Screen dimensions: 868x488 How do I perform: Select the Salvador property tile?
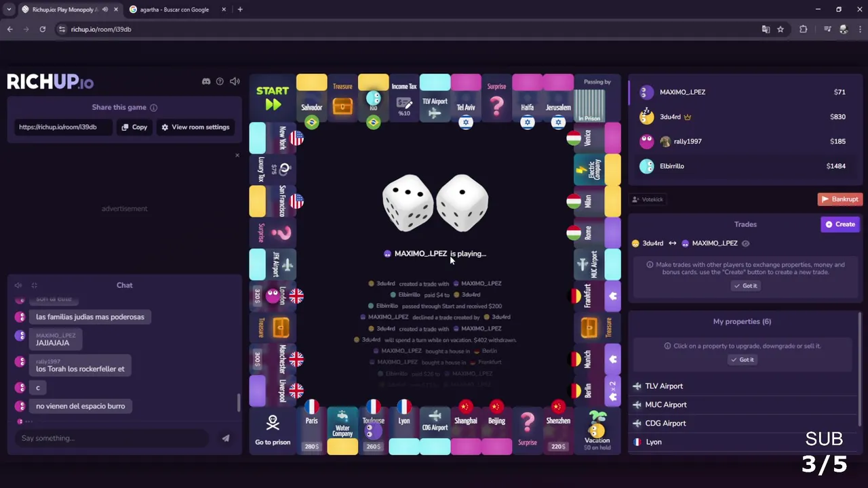(311, 99)
